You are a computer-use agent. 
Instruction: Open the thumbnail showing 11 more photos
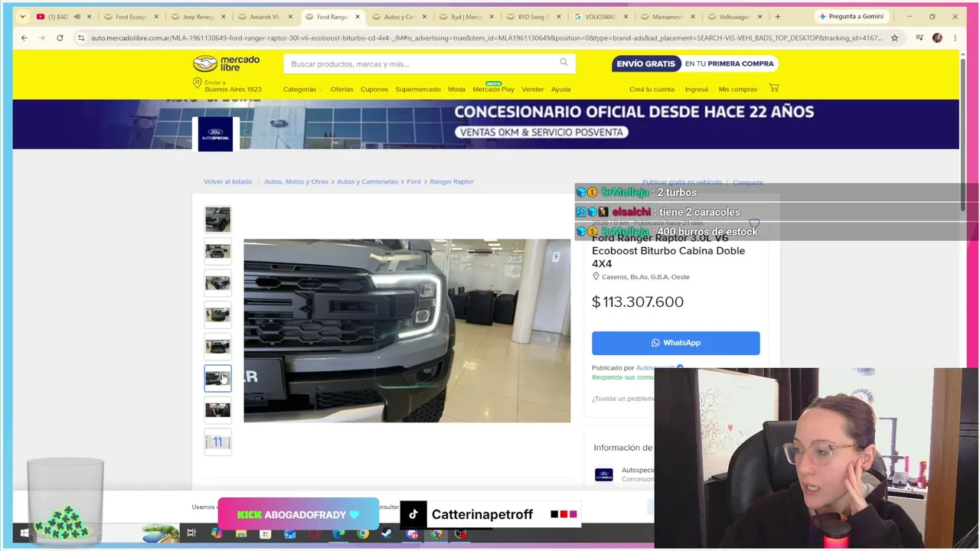click(x=217, y=442)
